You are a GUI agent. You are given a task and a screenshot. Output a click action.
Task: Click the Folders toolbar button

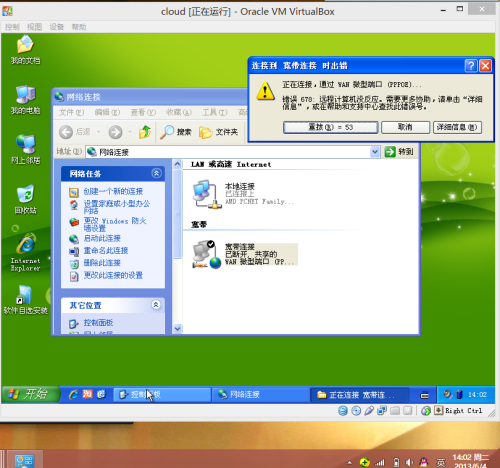click(218, 132)
